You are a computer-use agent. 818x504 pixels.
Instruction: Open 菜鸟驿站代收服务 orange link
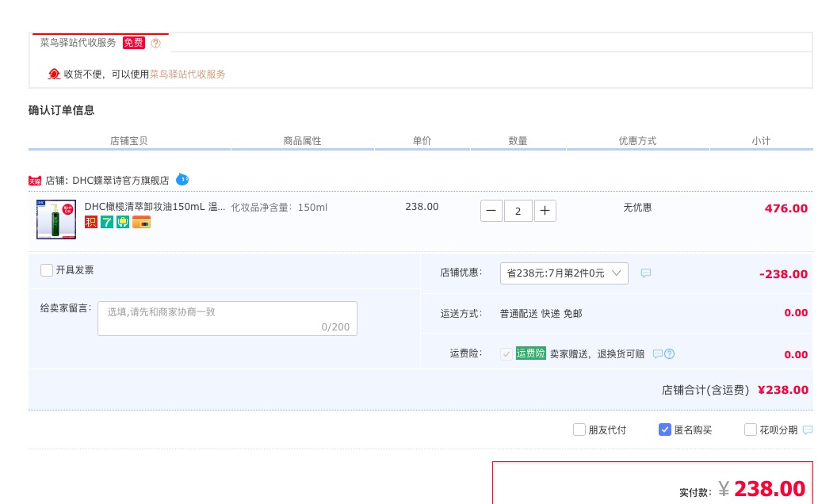click(187, 74)
